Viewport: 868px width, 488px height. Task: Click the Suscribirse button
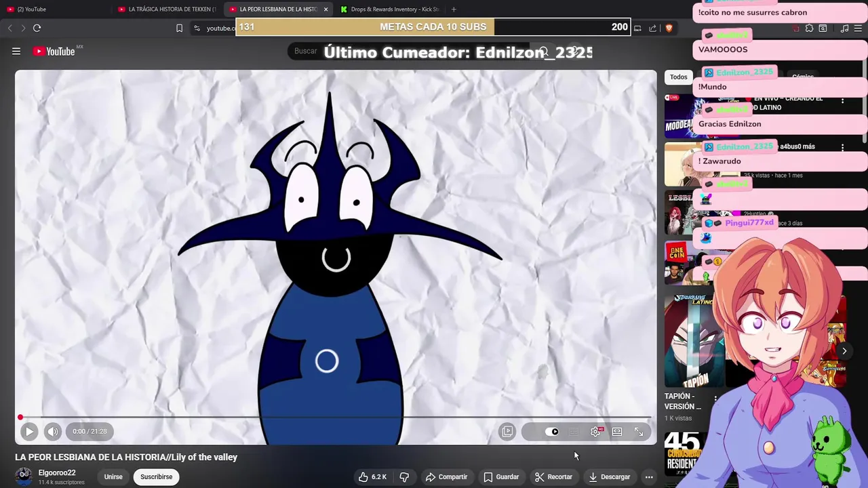tap(157, 477)
